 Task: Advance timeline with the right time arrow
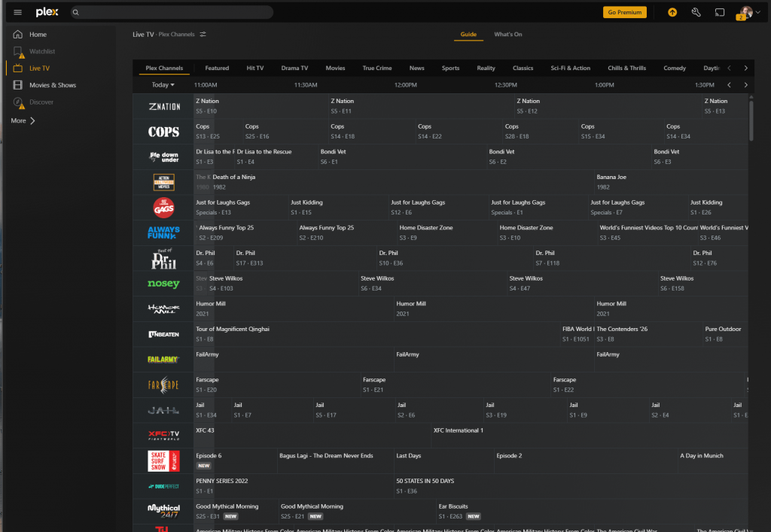[746, 85]
